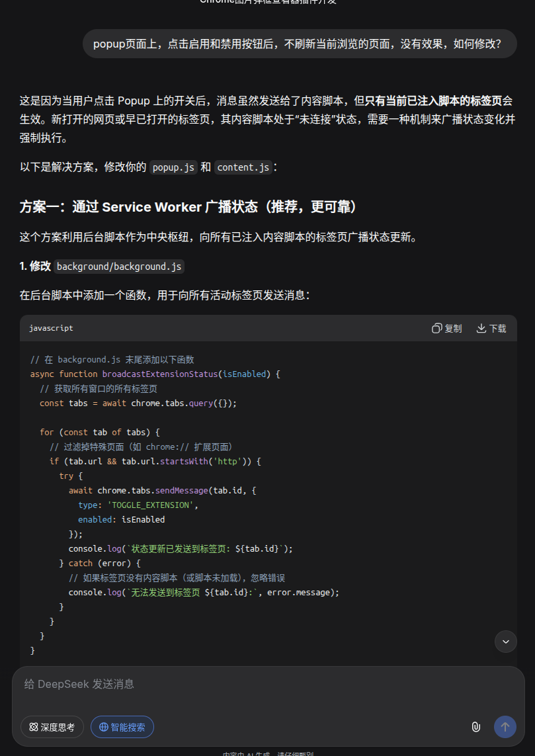The image size is (535, 756).
Task: Click broadcastExtensionStatus function name in code
Action: coord(160,374)
